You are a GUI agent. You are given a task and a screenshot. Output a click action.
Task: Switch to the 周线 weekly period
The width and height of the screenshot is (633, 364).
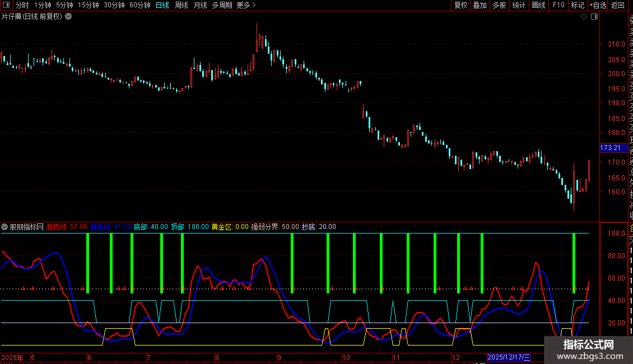(181, 5)
